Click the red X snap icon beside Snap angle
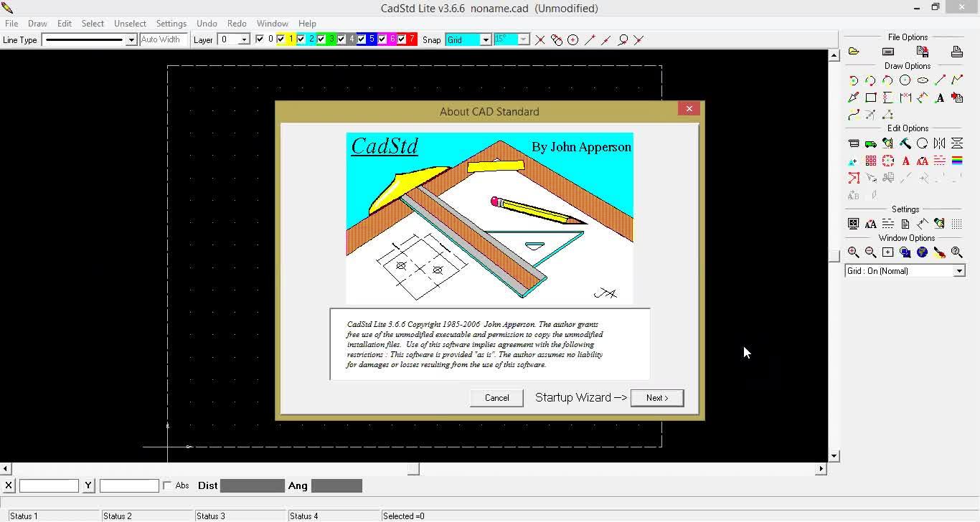The image size is (980, 522). click(x=540, y=40)
